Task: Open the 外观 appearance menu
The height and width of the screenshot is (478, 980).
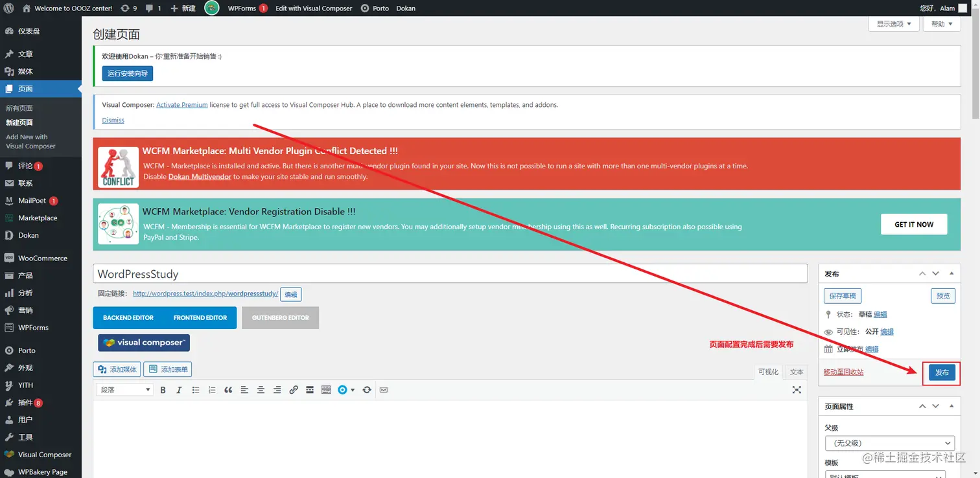Action: (41, 367)
